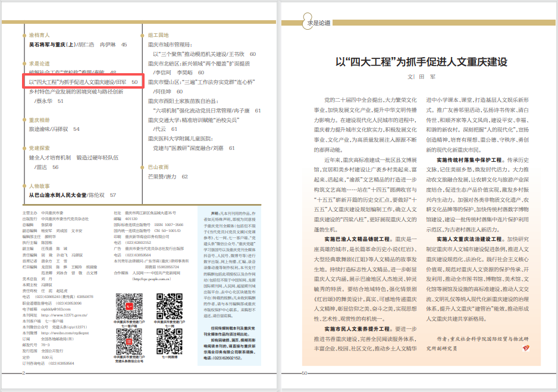Click the small red logo inside 党建头条 QR code
Viewport: 558px width, 392px height.
pyautogui.click(x=128, y=341)
